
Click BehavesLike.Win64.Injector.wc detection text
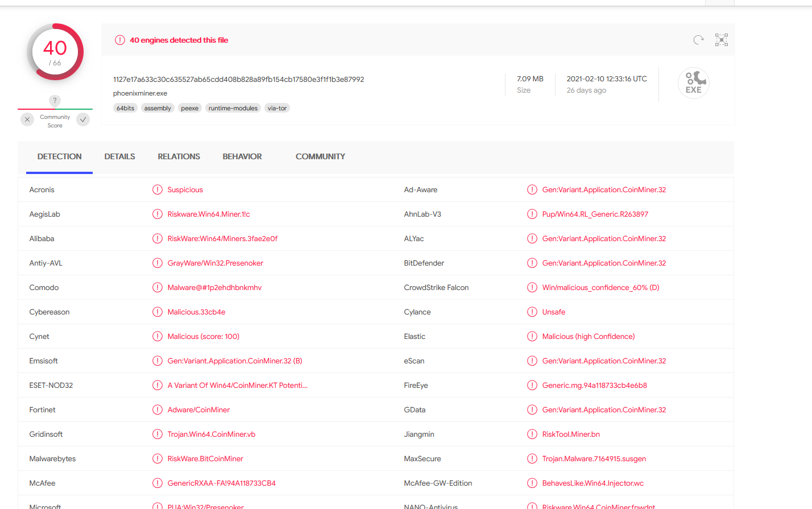[x=593, y=483]
